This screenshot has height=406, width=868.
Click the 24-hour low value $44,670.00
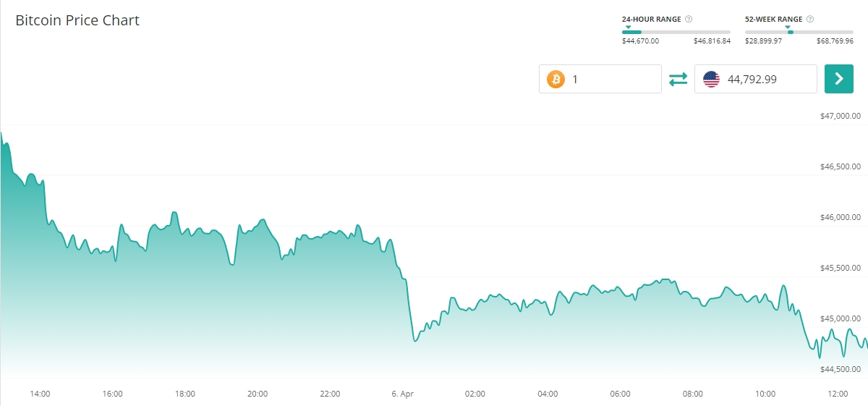[x=640, y=41]
